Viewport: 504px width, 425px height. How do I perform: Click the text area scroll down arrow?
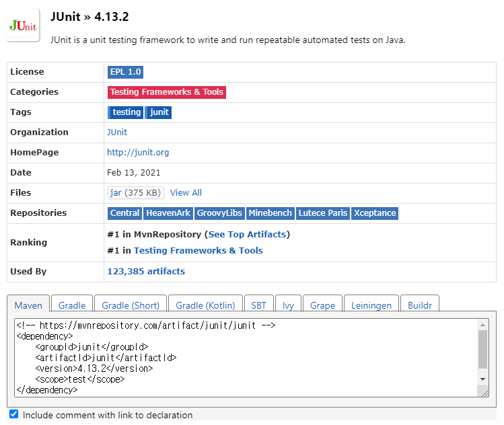[x=482, y=379]
